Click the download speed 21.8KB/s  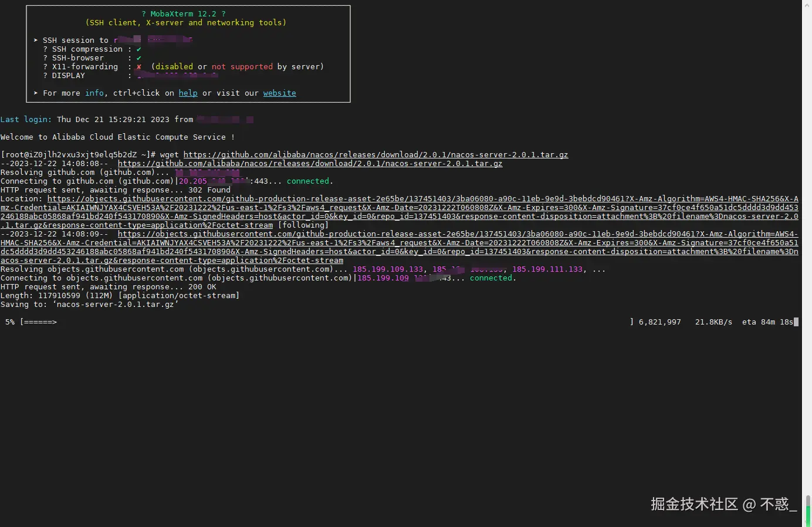[x=713, y=322]
